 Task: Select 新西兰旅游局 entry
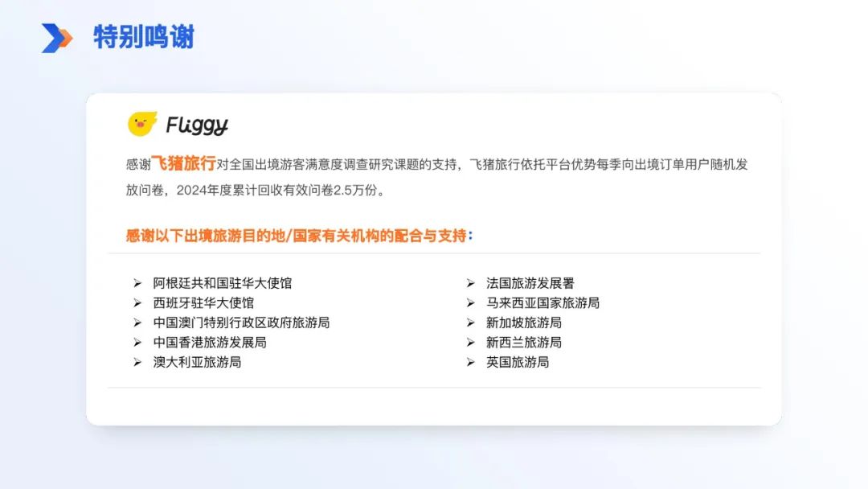pos(524,343)
